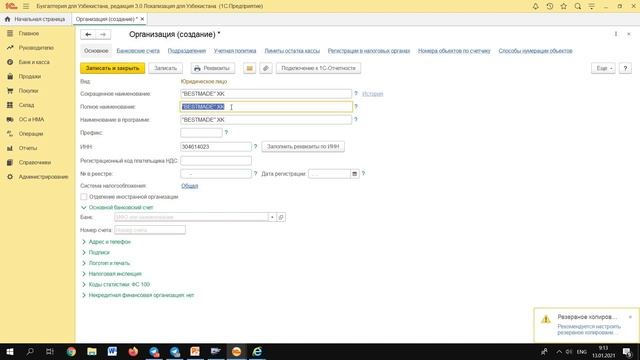Dismiss the Резервное копирование notification

coord(630,317)
